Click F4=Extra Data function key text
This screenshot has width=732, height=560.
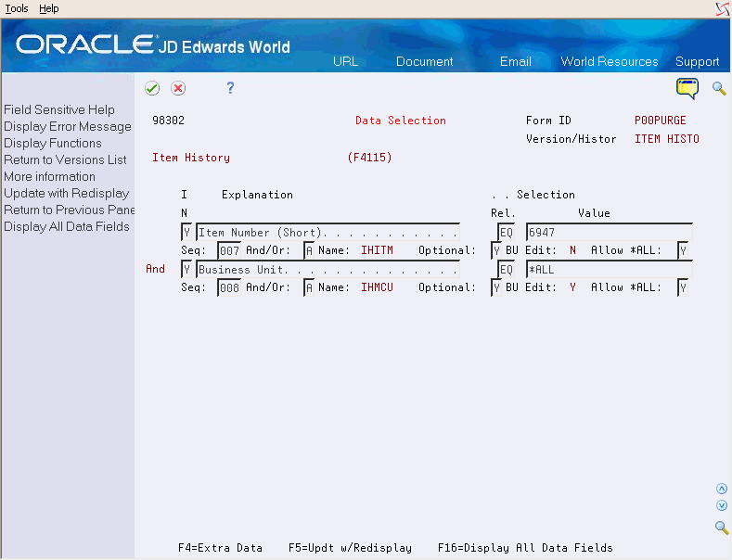tap(221, 548)
